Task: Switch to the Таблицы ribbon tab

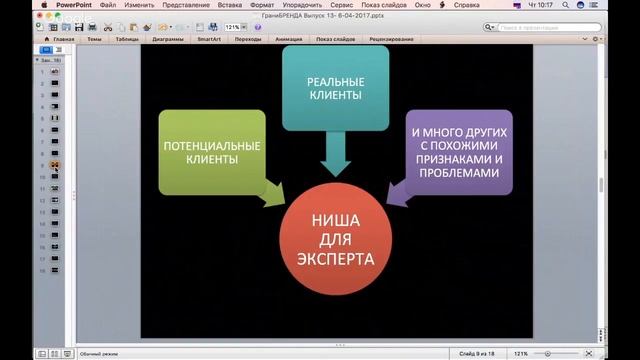Action: tap(127, 39)
